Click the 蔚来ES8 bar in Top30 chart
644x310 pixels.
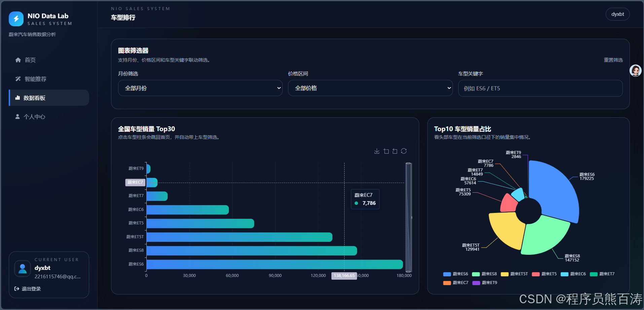point(252,251)
